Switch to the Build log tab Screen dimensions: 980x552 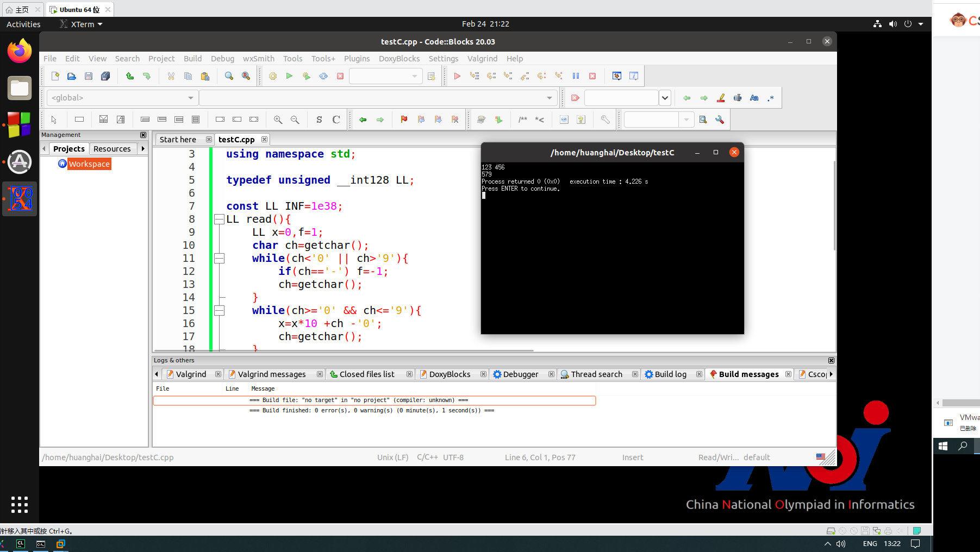[670, 374]
